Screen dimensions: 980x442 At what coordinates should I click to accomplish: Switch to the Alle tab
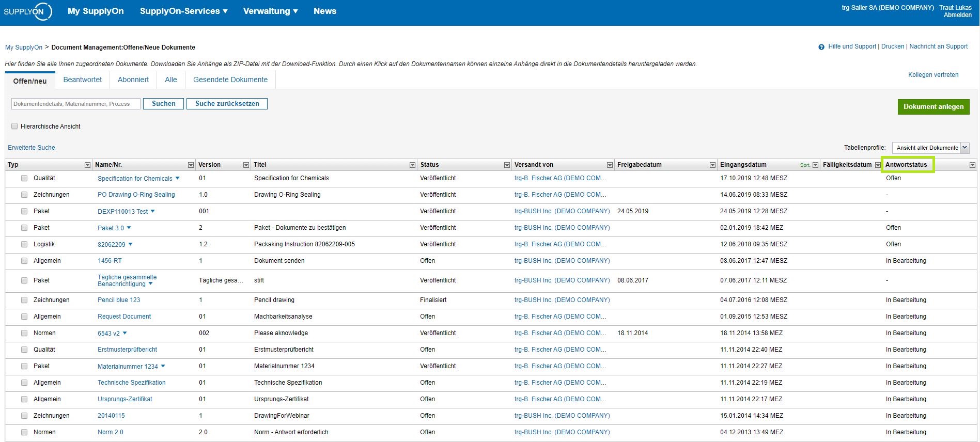pyautogui.click(x=171, y=80)
